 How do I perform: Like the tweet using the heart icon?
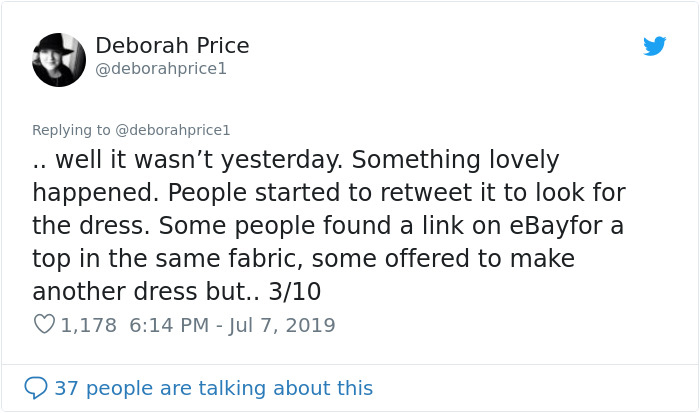point(44,325)
